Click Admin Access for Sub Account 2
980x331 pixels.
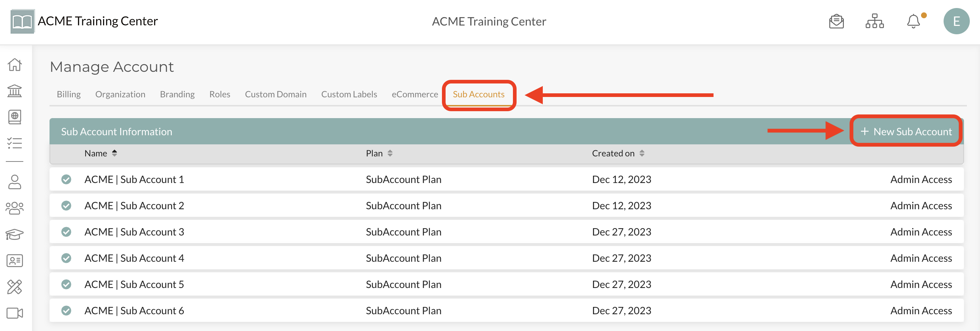coord(921,206)
